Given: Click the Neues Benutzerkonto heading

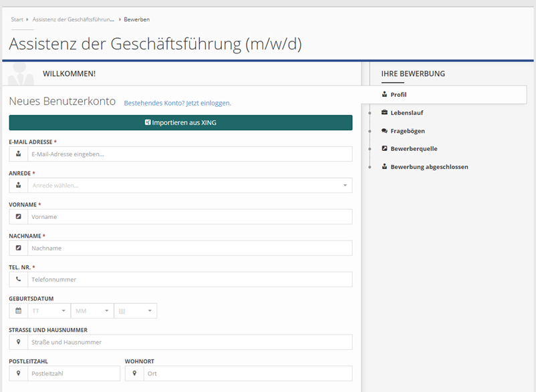Looking at the screenshot, I should 62,101.
